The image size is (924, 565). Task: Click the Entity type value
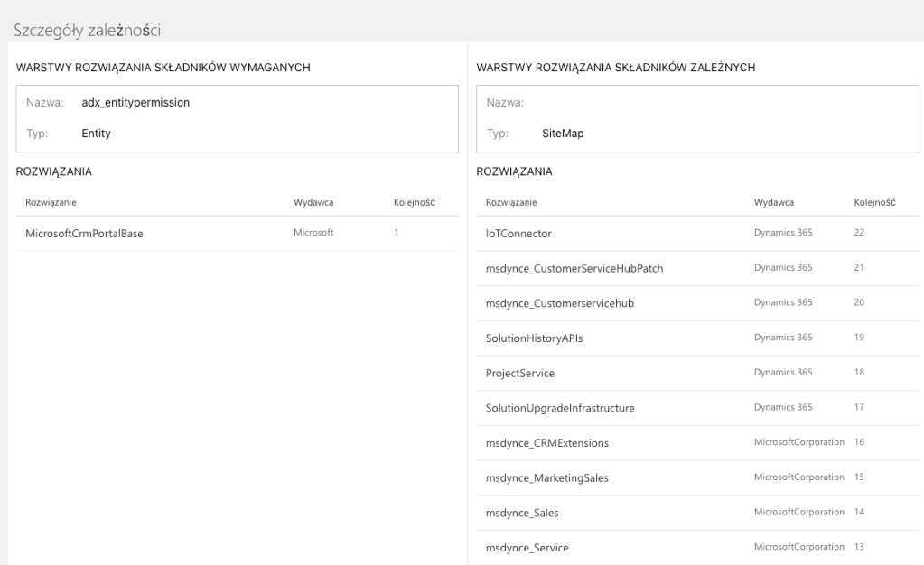click(96, 134)
